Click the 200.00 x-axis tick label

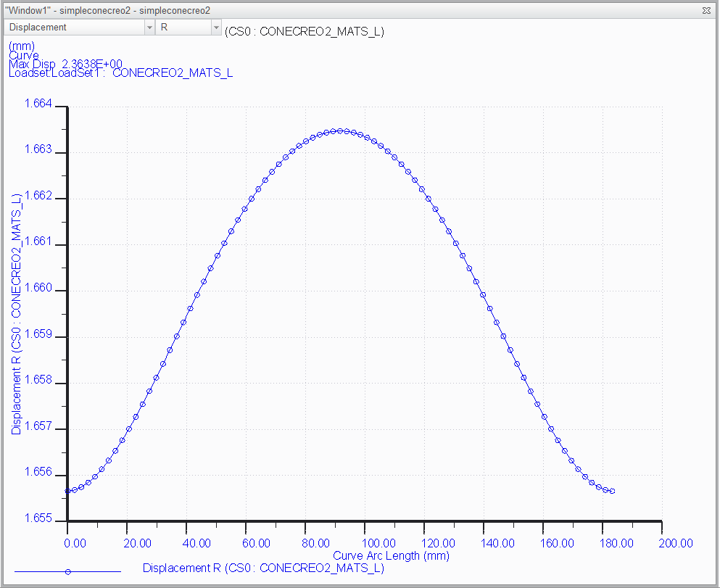(x=676, y=544)
